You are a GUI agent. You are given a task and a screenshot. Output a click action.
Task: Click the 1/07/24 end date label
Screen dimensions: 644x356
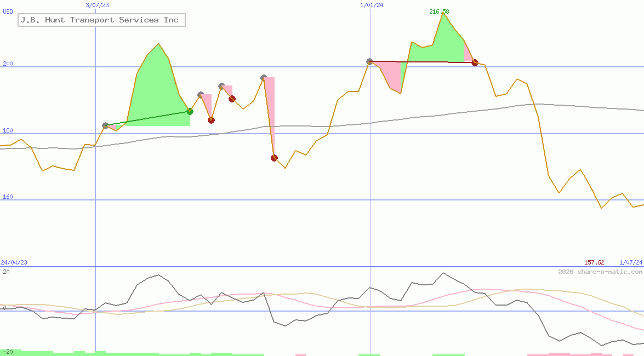[630, 262]
